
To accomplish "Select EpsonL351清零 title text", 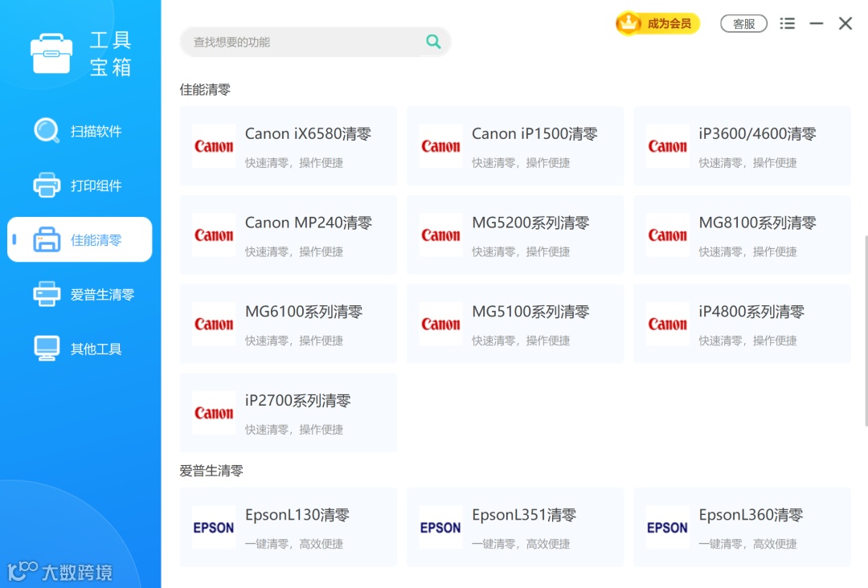I will point(524,516).
